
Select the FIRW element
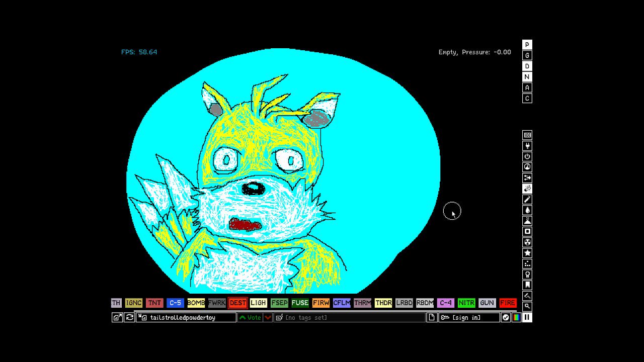(x=321, y=303)
